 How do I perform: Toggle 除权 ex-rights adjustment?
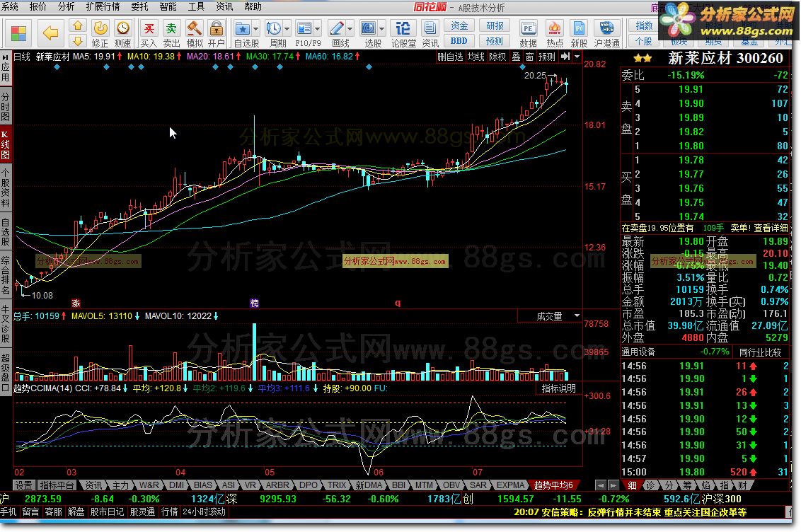[497, 57]
